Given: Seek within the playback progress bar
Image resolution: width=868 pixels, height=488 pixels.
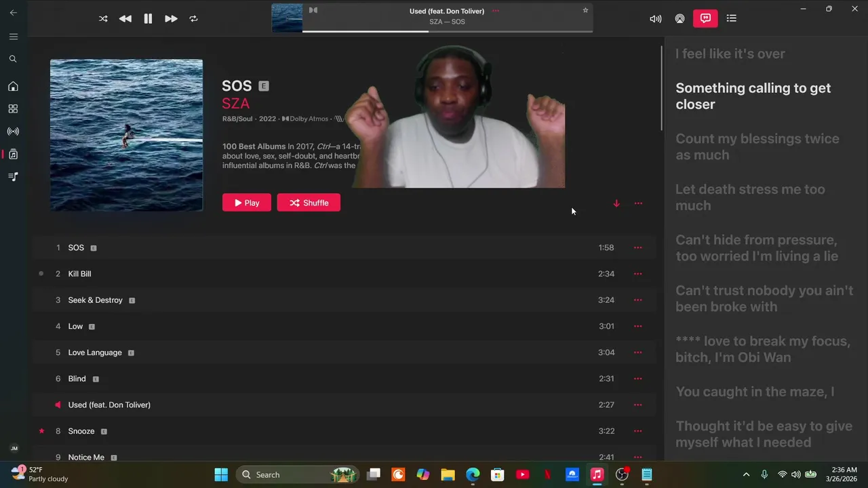Looking at the screenshot, I should coord(448,31).
